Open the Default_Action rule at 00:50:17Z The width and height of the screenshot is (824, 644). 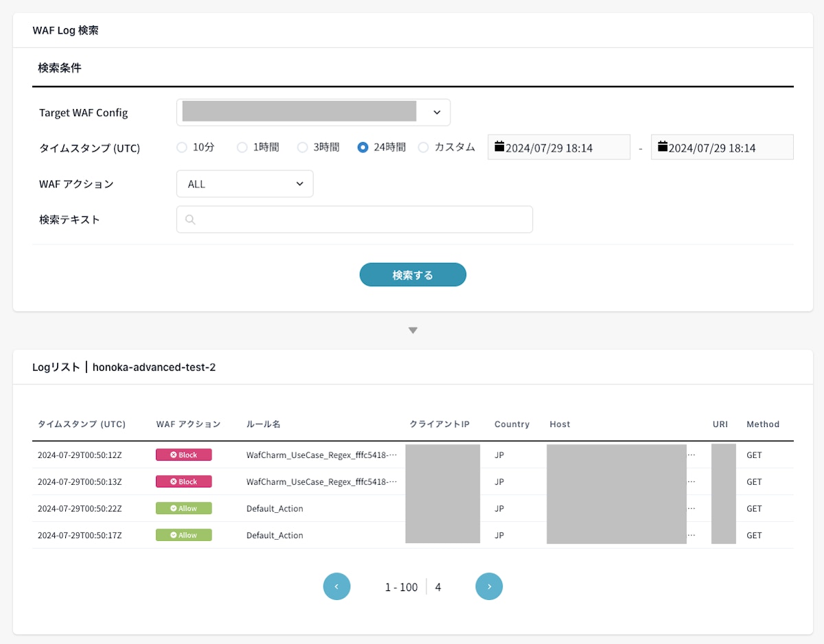point(275,536)
